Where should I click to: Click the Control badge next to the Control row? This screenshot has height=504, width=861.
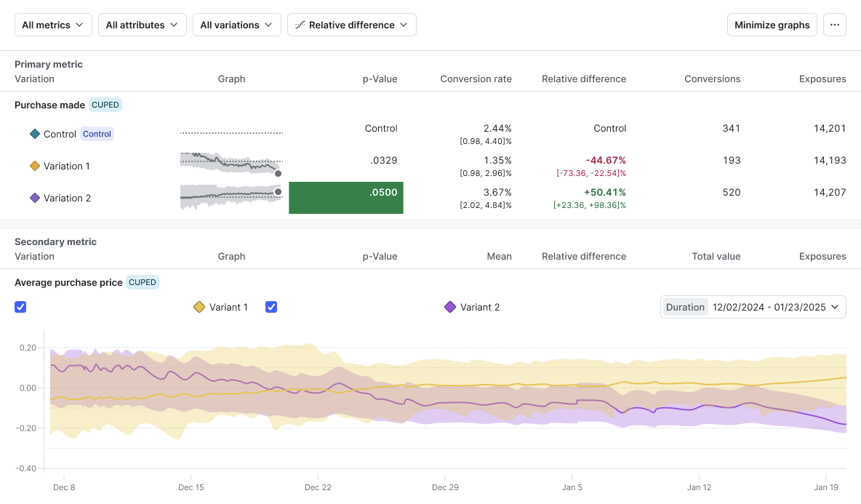tap(97, 134)
